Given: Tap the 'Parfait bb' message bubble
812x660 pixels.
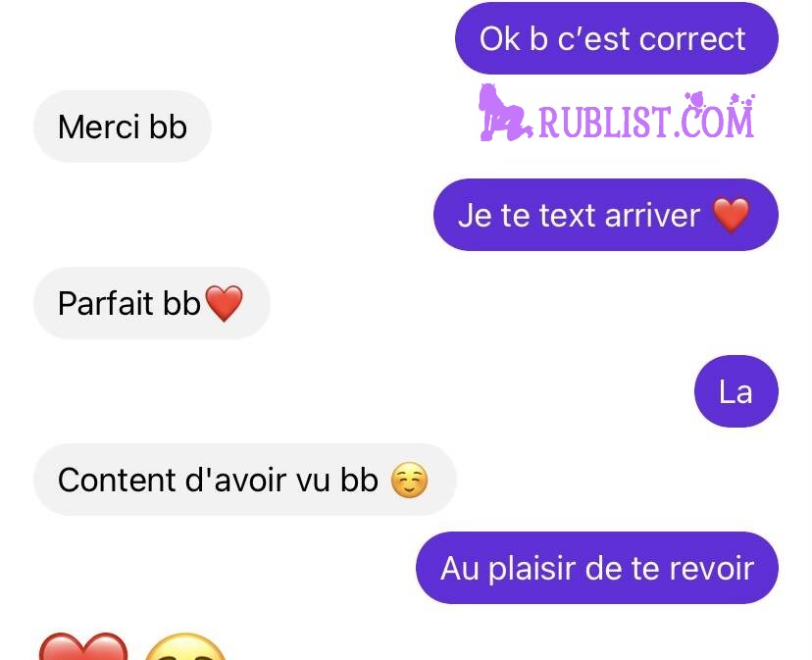Looking at the screenshot, I should point(152,303).
